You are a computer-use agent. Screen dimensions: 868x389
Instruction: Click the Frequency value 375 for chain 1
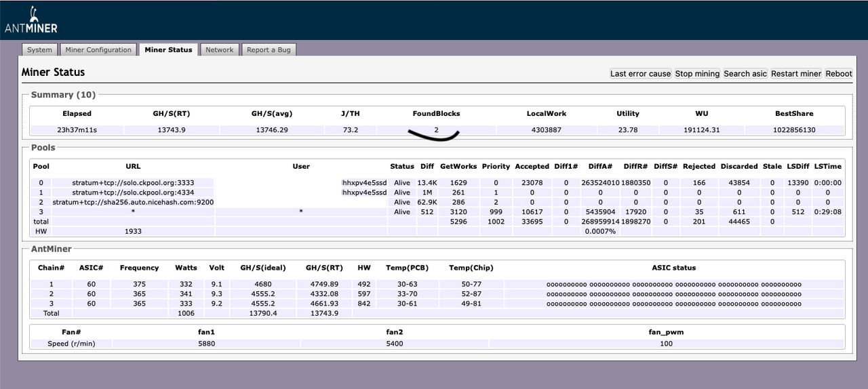tap(139, 285)
